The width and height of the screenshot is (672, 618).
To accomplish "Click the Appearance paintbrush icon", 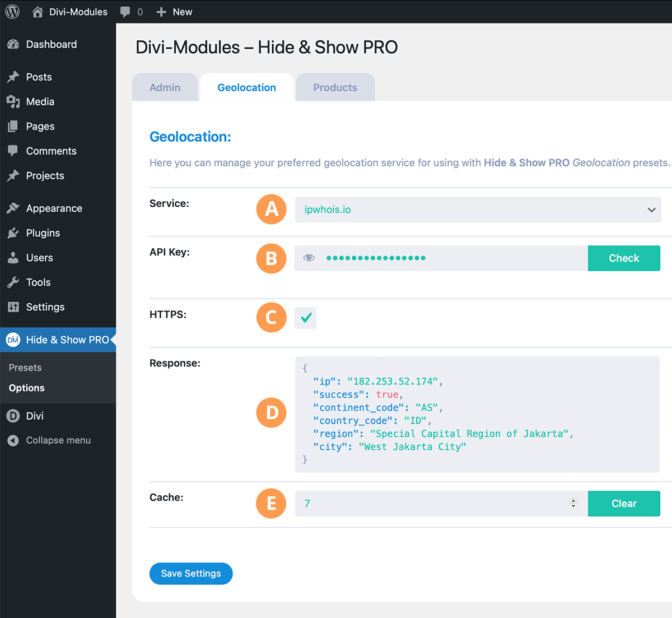I will click(x=13, y=208).
